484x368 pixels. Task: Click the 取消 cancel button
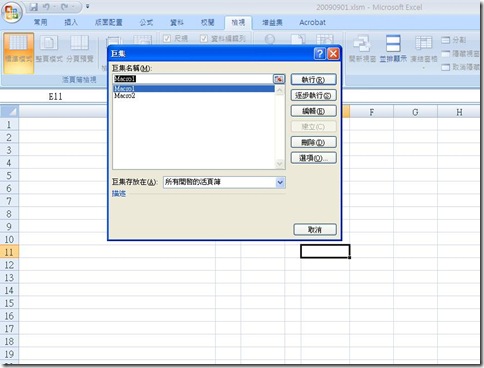(x=315, y=230)
